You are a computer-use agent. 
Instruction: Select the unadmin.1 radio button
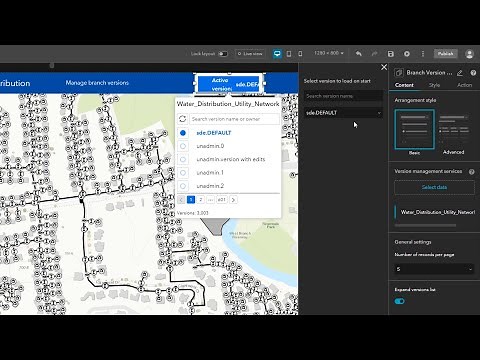click(183, 173)
